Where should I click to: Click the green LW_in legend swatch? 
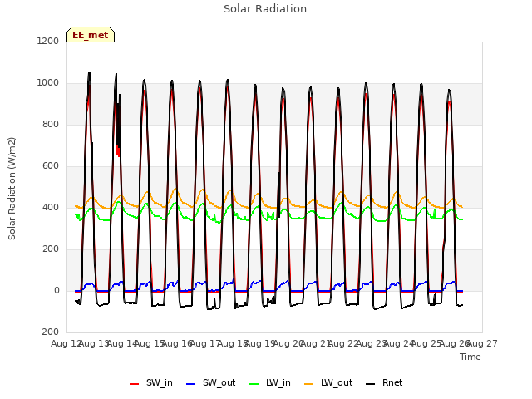[254, 384]
